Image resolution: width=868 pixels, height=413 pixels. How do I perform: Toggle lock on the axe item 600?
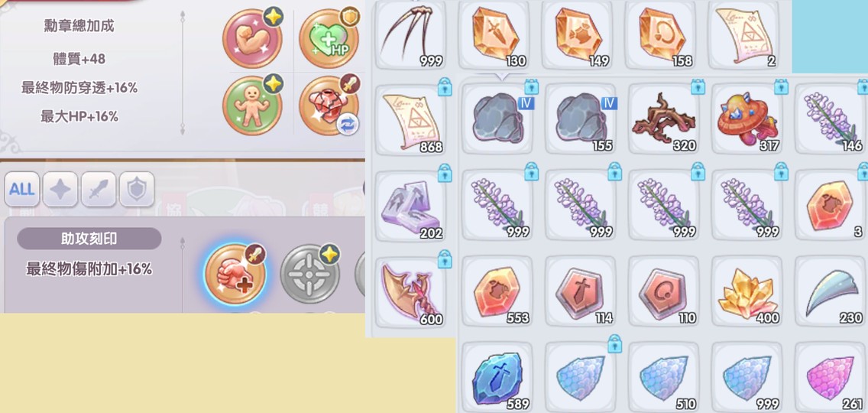[445, 259]
